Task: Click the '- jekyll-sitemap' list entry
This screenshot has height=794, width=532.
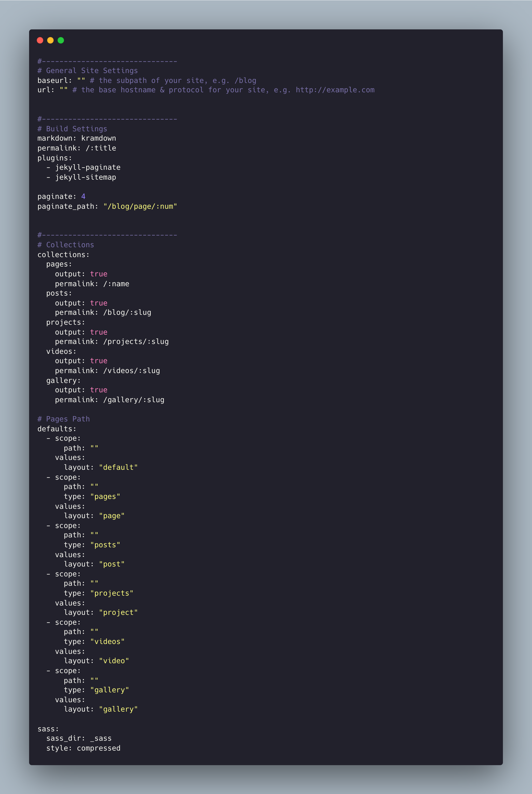Action: pos(81,177)
